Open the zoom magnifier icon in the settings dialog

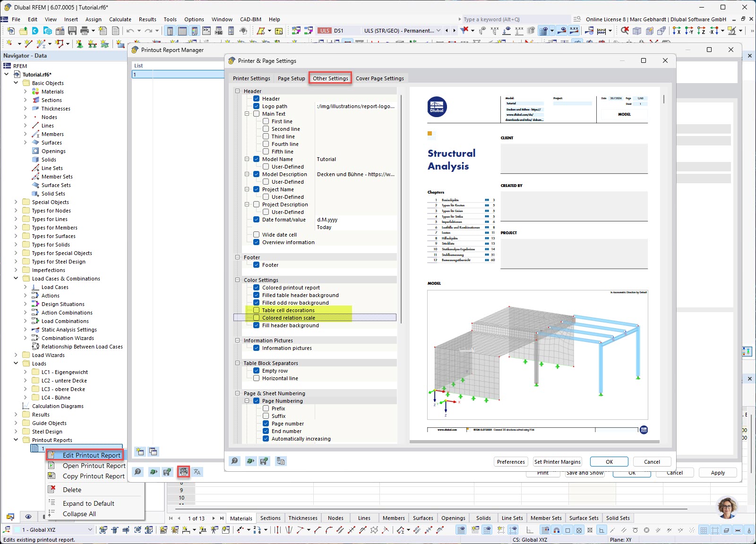pyautogui.click(x=235, y=461)
